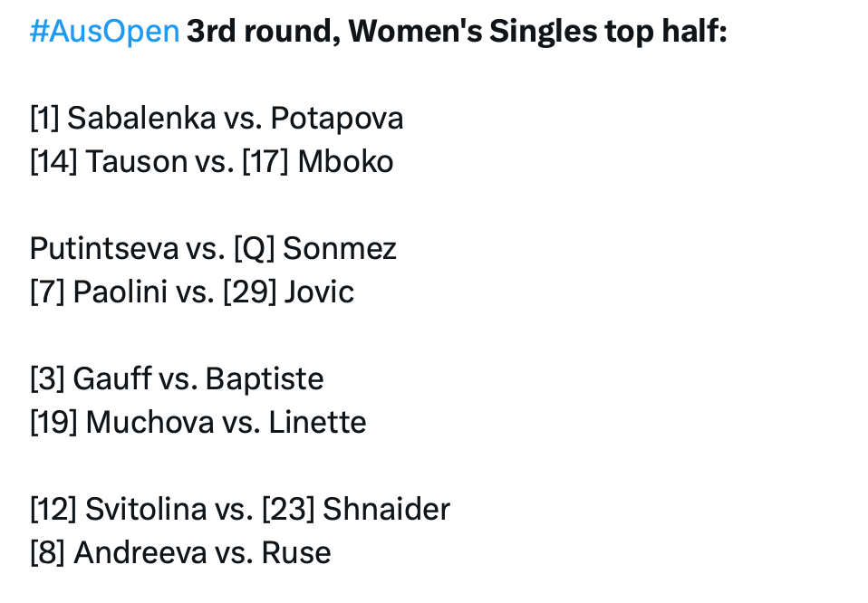Click on the name Potapova
Viewport: 868px width, 603px height.
(x=337, y=119)
